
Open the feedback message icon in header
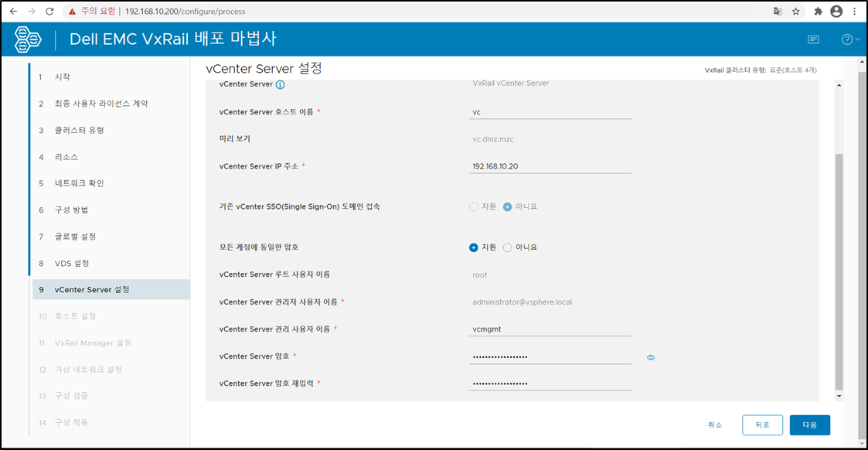813,39
